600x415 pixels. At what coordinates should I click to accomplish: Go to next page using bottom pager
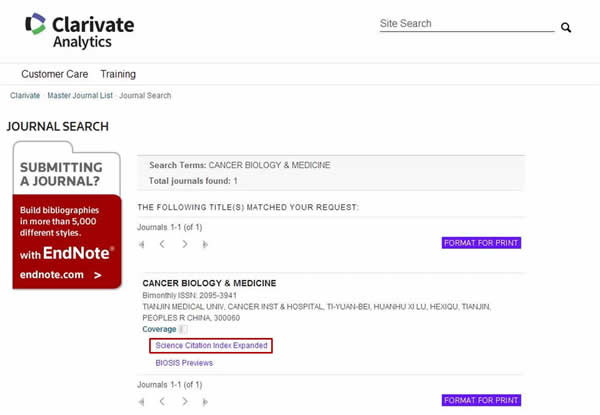(x=185, y=402)
